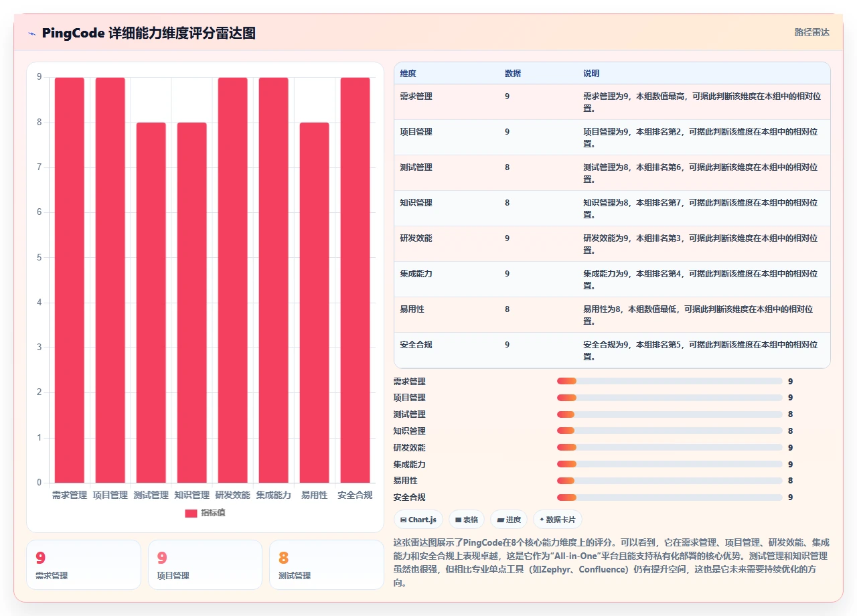857x616 pixels.
Task: Click the 维度 column header
Action: click(408, 74)
